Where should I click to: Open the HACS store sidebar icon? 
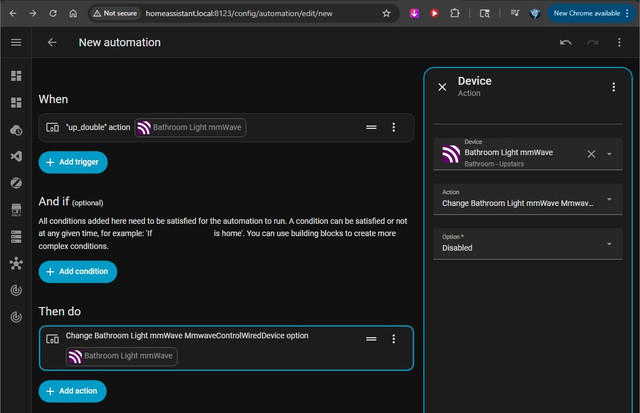click(x=16, y=210)
